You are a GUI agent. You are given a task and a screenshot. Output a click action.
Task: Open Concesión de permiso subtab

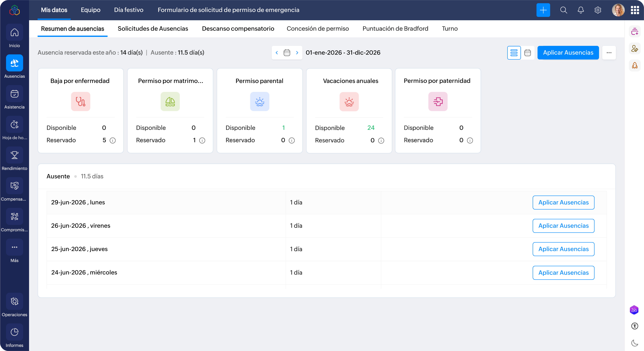[318, 29]
